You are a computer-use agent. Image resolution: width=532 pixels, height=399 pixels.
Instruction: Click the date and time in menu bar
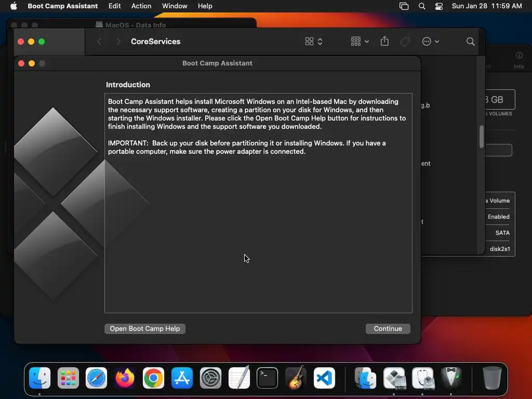[x=486, y=6]
